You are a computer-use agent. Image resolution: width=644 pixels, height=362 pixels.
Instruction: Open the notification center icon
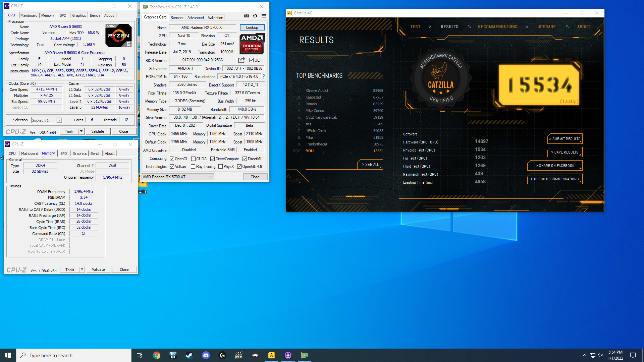(633, 355)
